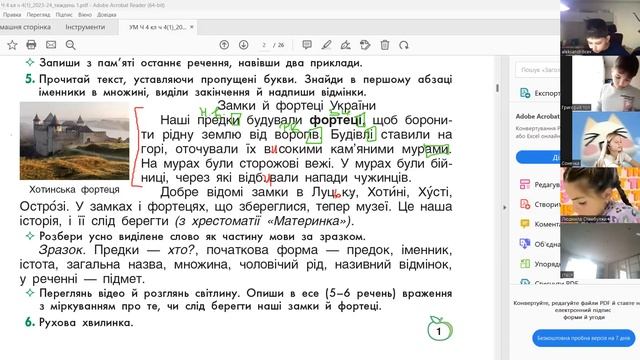Add the document to starred files
Image resolution: width=640 pixels, height=360 pixels.
pos(12,45)
